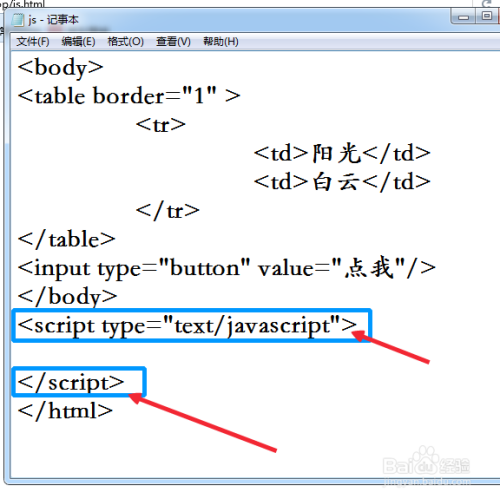
Task: Open the 查看(V) menu
Action: [x=173, y=42]
